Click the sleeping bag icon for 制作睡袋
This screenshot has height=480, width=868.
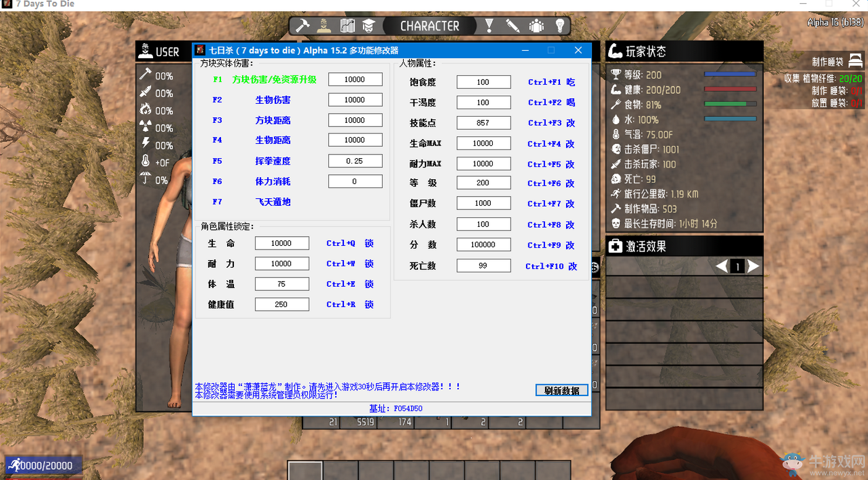click(856, 61)
